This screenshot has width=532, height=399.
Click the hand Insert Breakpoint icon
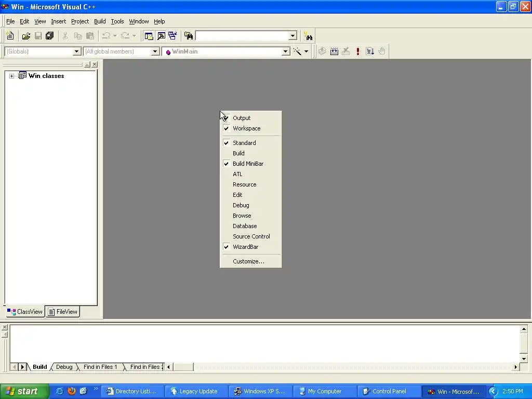tap(382, 51)
